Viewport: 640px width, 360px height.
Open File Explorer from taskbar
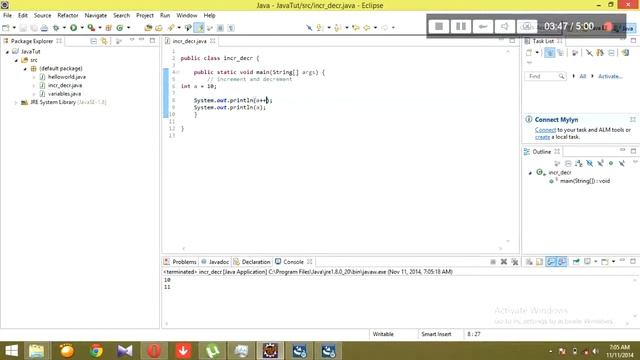[36, 351]
